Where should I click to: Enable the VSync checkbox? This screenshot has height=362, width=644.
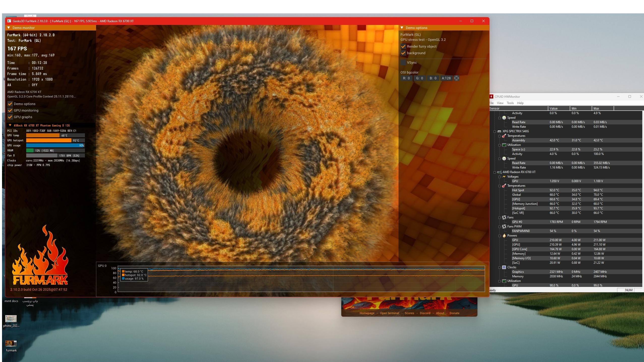coord(403,63)
